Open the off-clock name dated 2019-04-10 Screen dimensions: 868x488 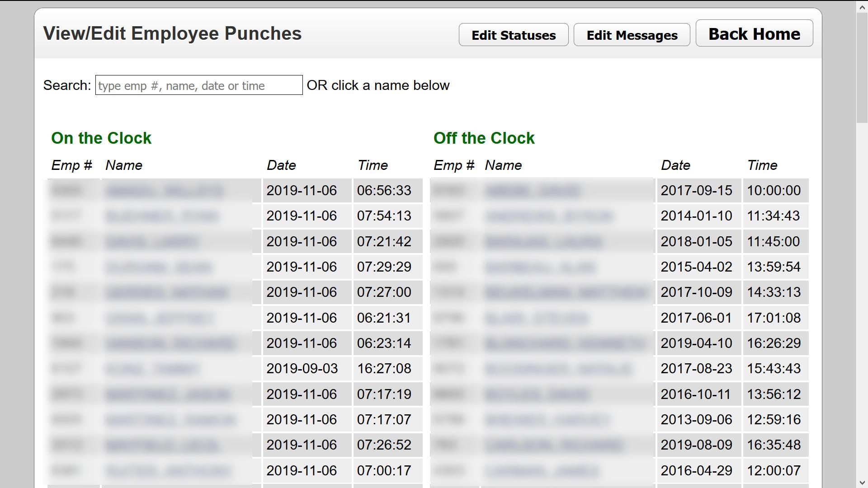click(x=565, y=343)
